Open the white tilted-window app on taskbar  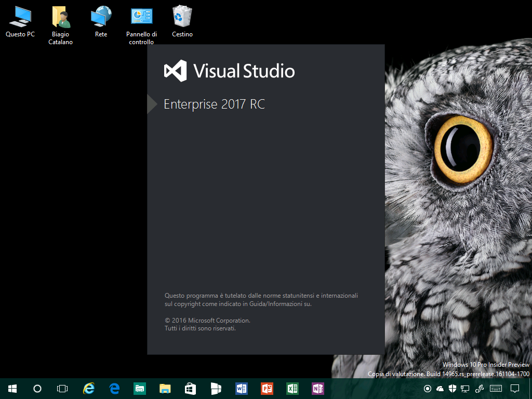coord(216,389)
